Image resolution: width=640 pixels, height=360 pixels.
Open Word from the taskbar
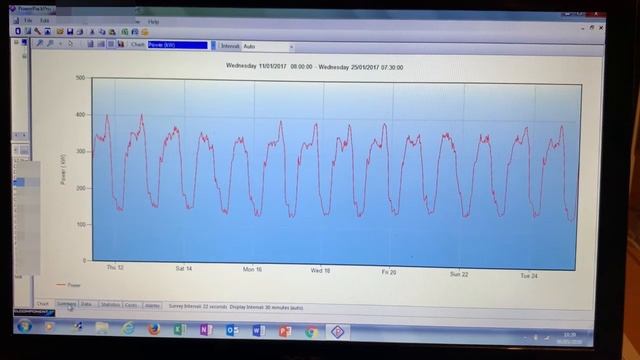pos(258,330)
